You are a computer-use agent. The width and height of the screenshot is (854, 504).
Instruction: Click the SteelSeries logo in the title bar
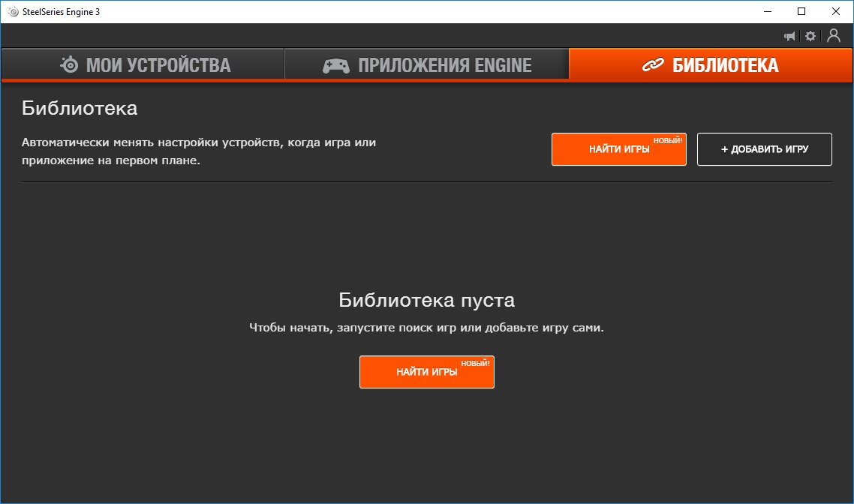pyautogui.click(x=13, y=11)
